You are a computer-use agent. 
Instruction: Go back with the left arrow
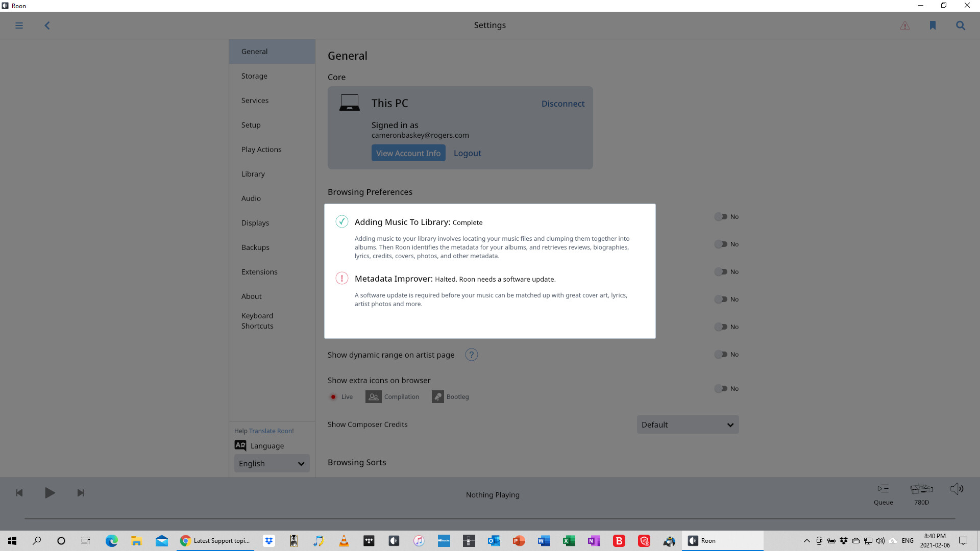point(47,26)
